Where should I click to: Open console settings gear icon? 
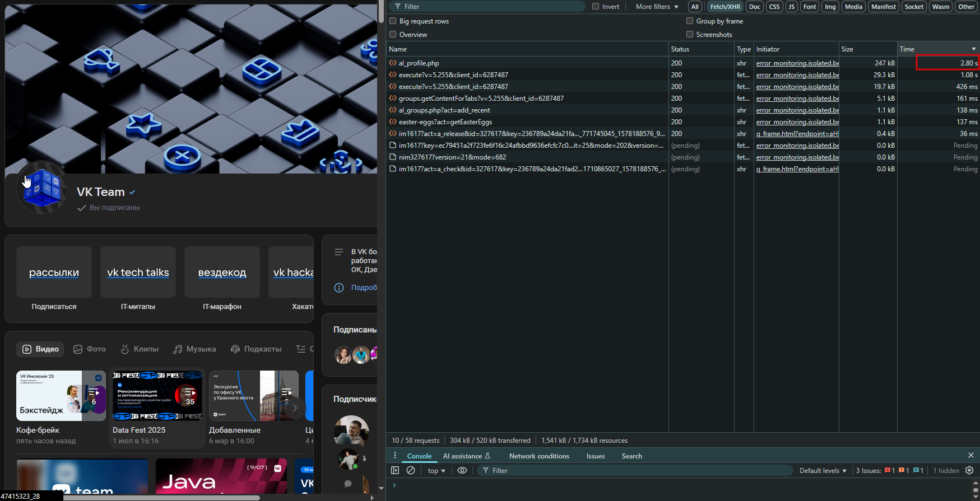pos(969,470)
